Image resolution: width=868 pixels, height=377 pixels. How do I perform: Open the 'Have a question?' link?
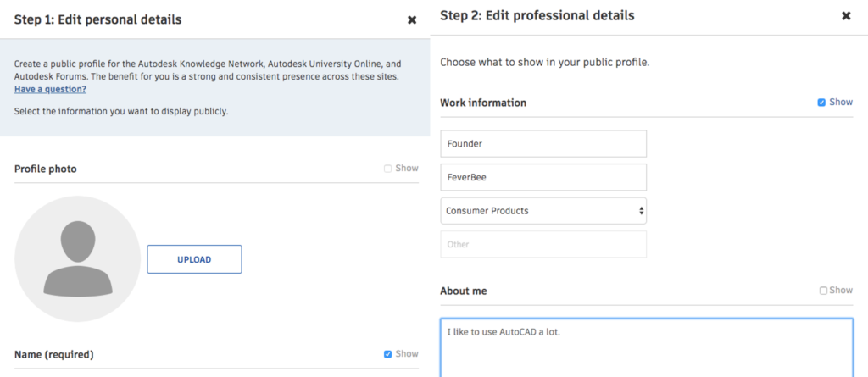pos(50,90)
